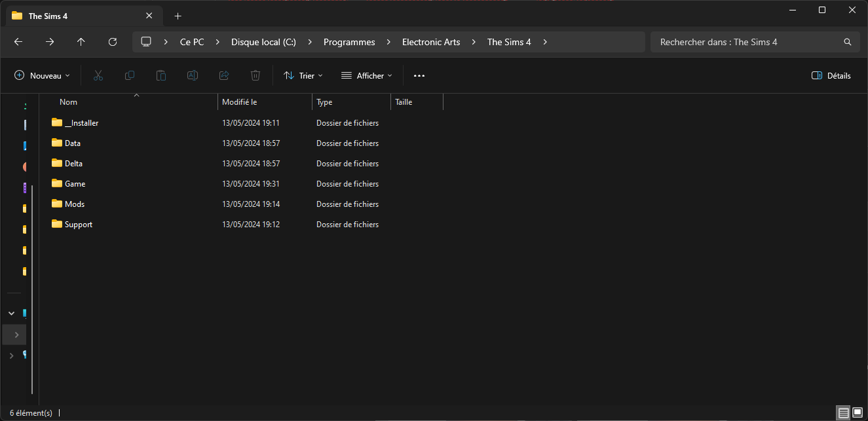Click the 6 élément(s) status text
Screen dimensions: 868x421
tap(31, 413)
